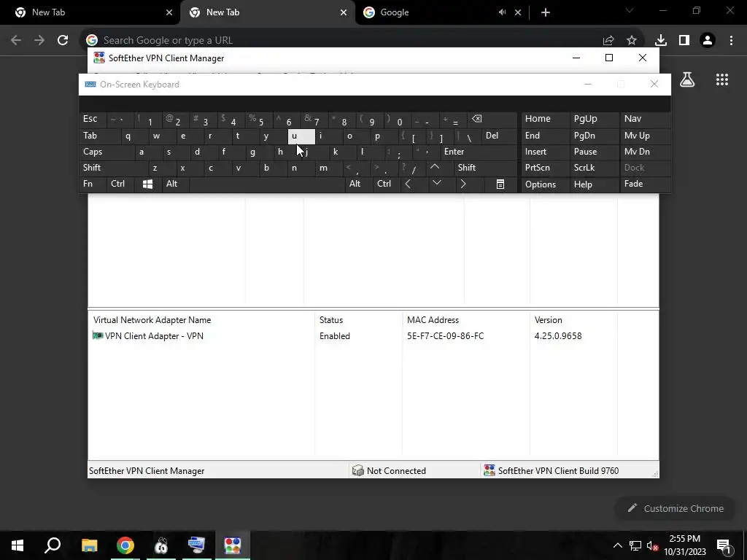The image size is (747, 560).
Task: Toggle the left Shift key
Action: pos(113,168)
